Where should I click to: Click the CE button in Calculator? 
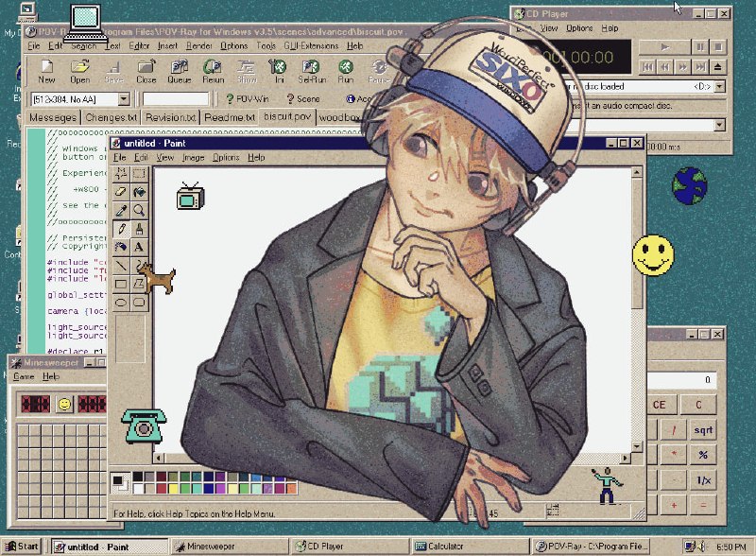pyautogui.click(x=659, y=405)
